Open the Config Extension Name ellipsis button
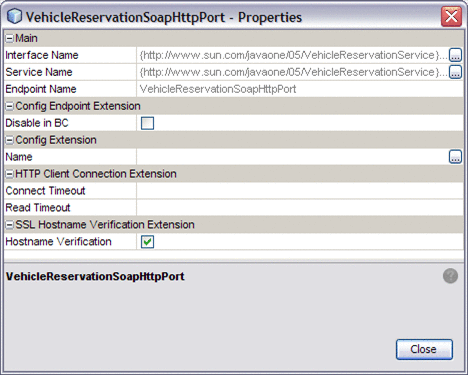The image size is (468, 375). tap(455, 157)
